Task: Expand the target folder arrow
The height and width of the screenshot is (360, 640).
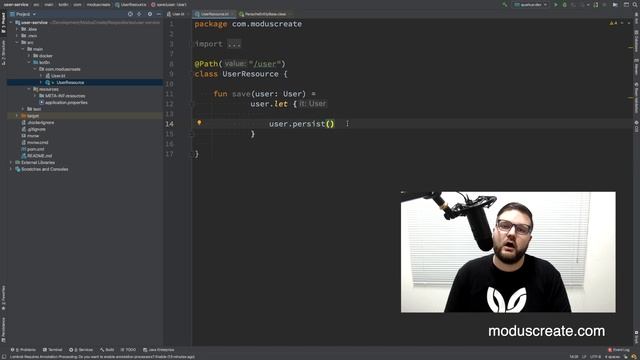Action: (17, 116)
